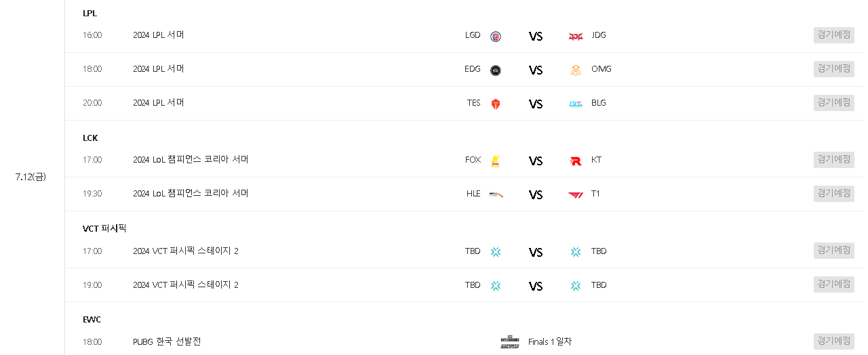The image size is (868, 355).
Task: Open the HLE team logo
Action: point(496,194)
